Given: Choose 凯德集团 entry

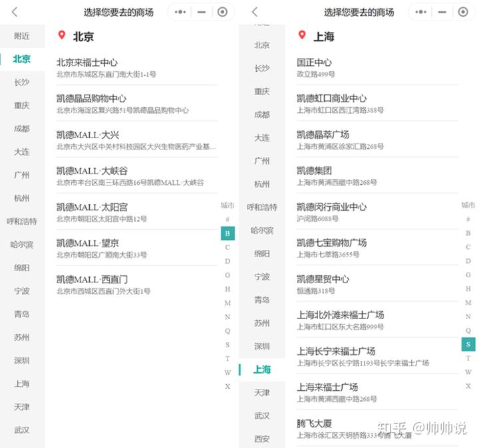Looking at the screenshot, I should (378, 176).
